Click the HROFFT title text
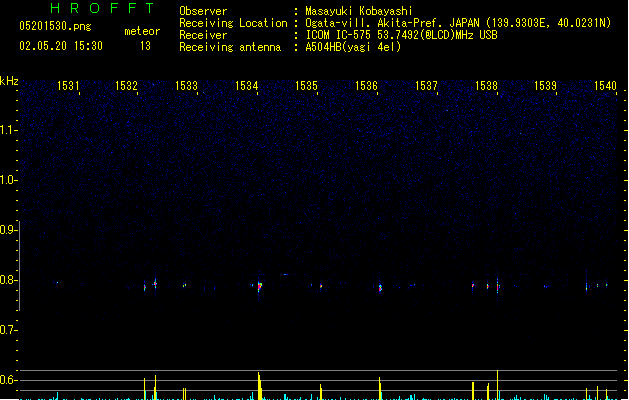The image size is (629, 400). pyautogui.click(x=102, y=8)
